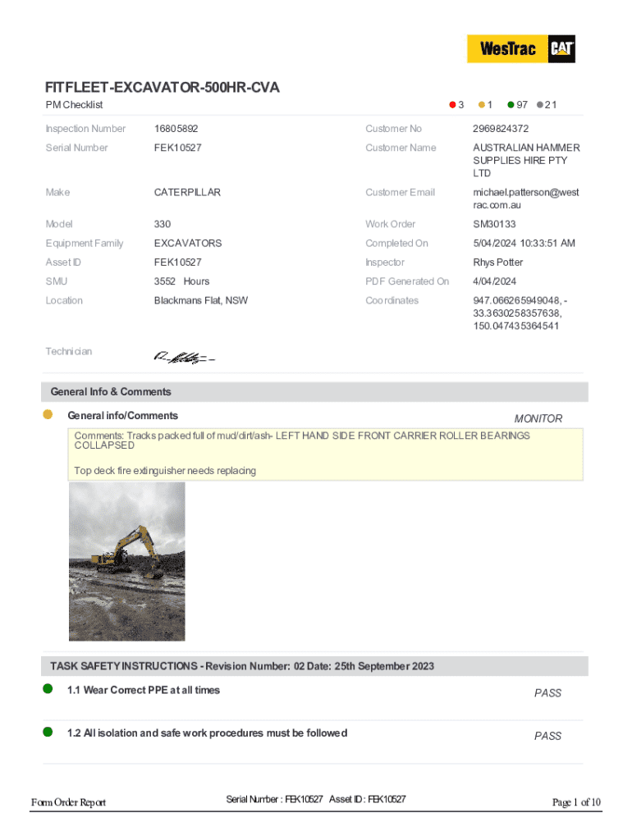The height and width of the screenshot is (840, 632).
Task: Click the green status dot showing 97
Action: pyautogui.click(x=511, y=105)
